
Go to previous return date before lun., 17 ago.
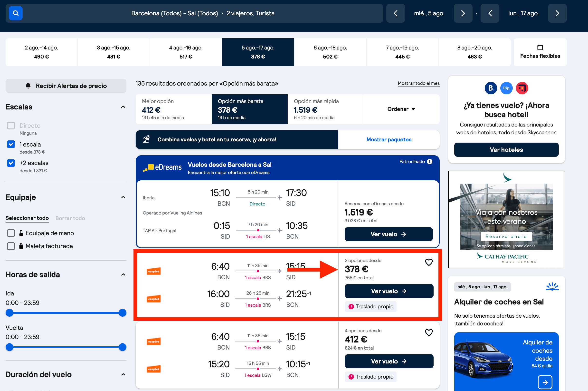[490, 13]
